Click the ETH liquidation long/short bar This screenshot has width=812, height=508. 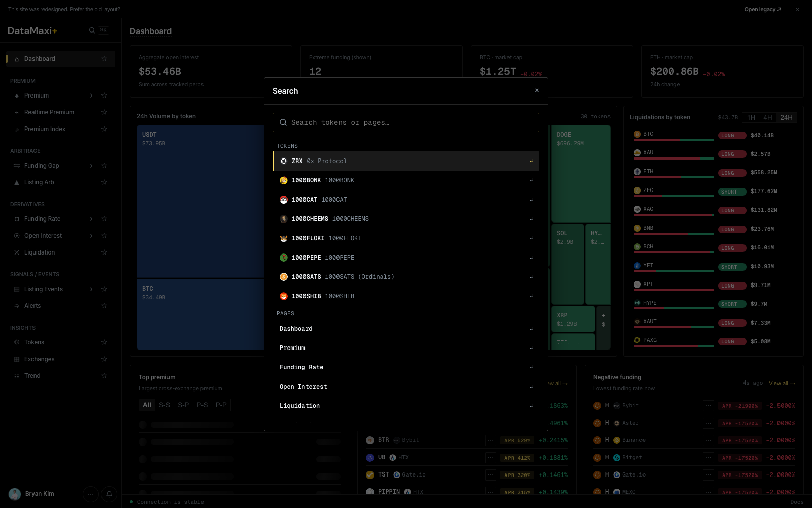(674, 177)
